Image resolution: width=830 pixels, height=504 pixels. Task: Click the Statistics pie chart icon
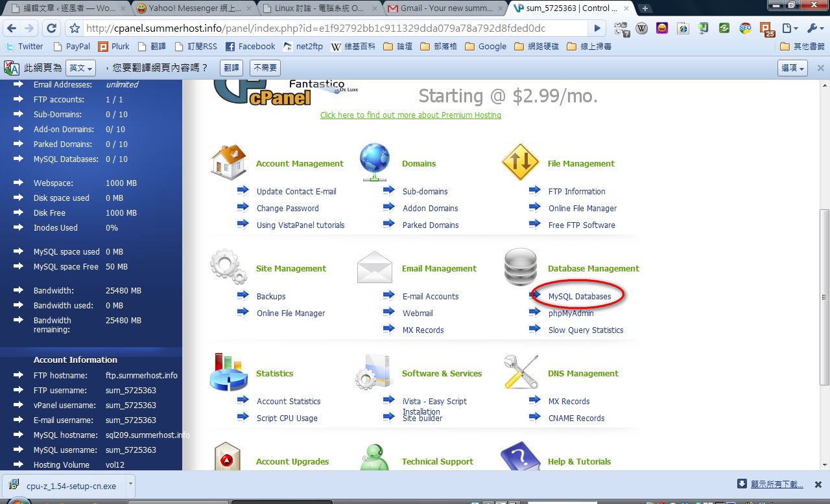point(228,372)
